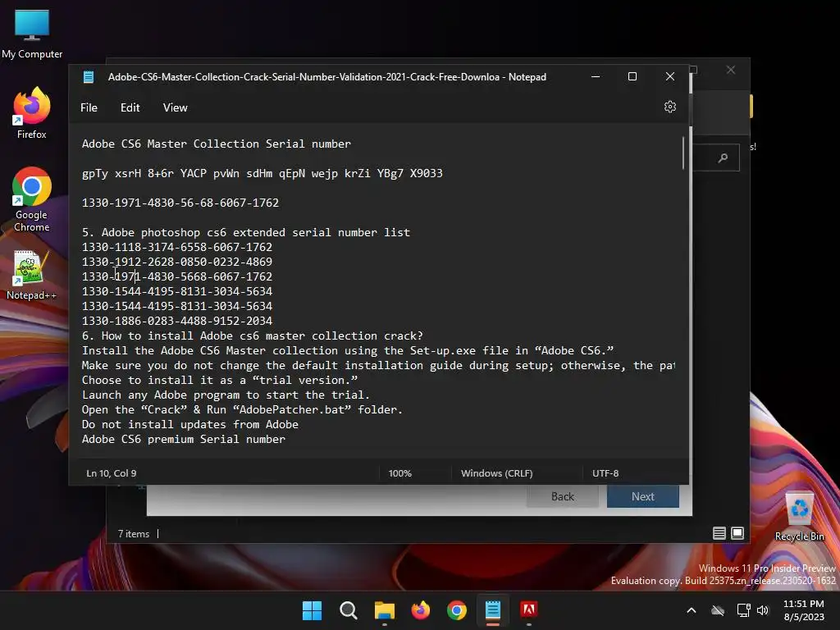The height and width of the screenshot is (630, 840).
Task: Click the Windows (CRLF) status entry
Action: 496,473
